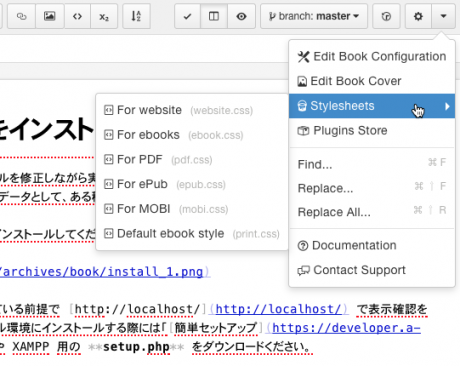Collapse the caret dropdown next to gear
This screenshot has height=366, width=460.
(x=443, y=16)
